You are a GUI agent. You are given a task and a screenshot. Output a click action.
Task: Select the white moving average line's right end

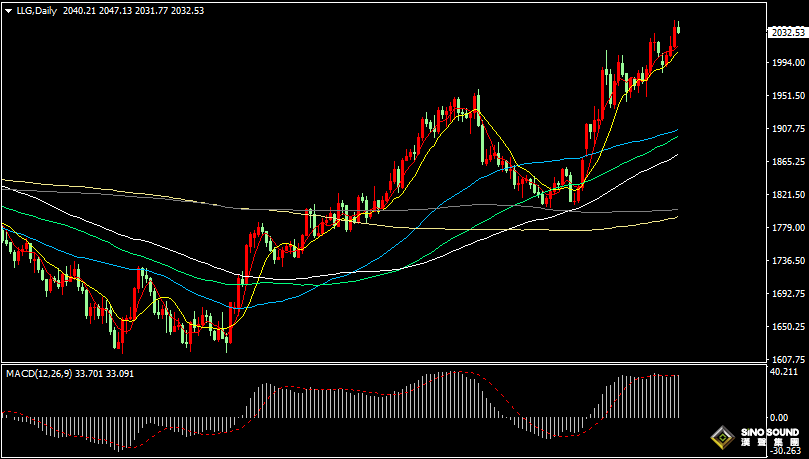click(676, 155)
